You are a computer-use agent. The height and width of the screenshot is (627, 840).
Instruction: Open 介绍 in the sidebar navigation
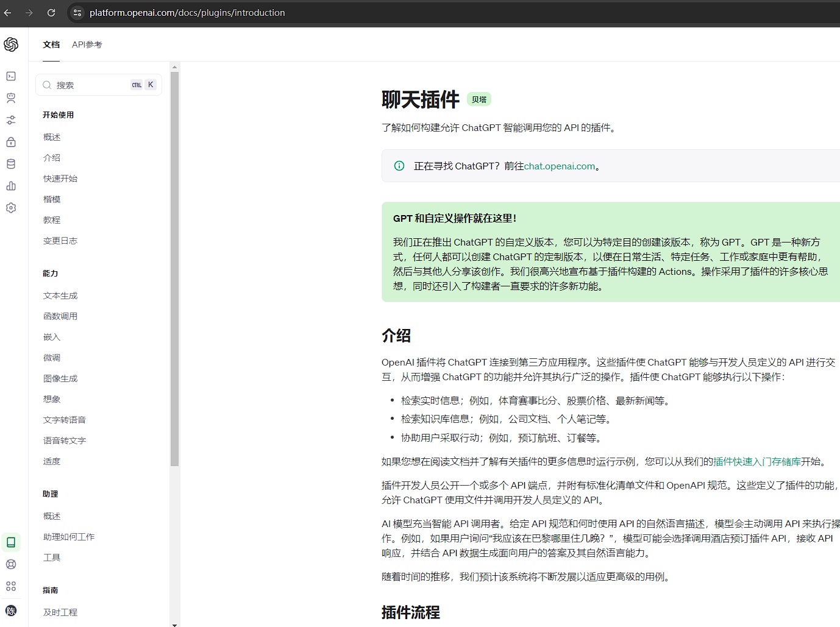pyautogui.click(x=52, y=158)
